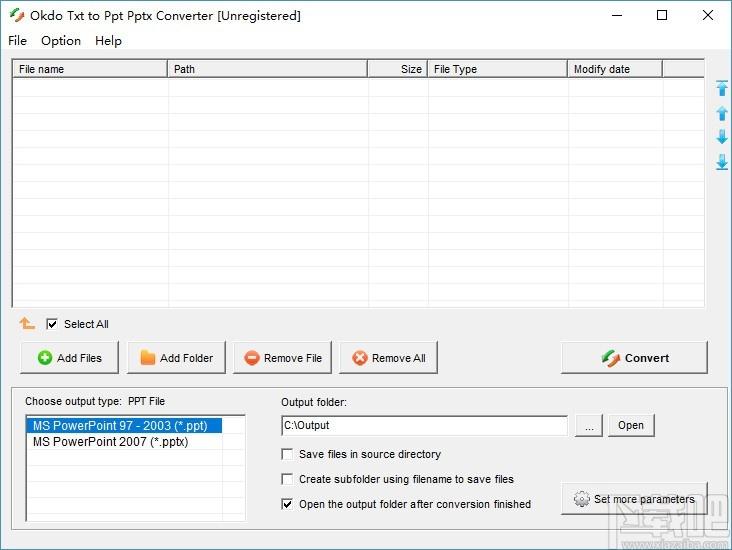This screenshot has width=732, height=550.
Task: Click the Output folder path field
Action: pyautogui.click(x=424, y=425)
